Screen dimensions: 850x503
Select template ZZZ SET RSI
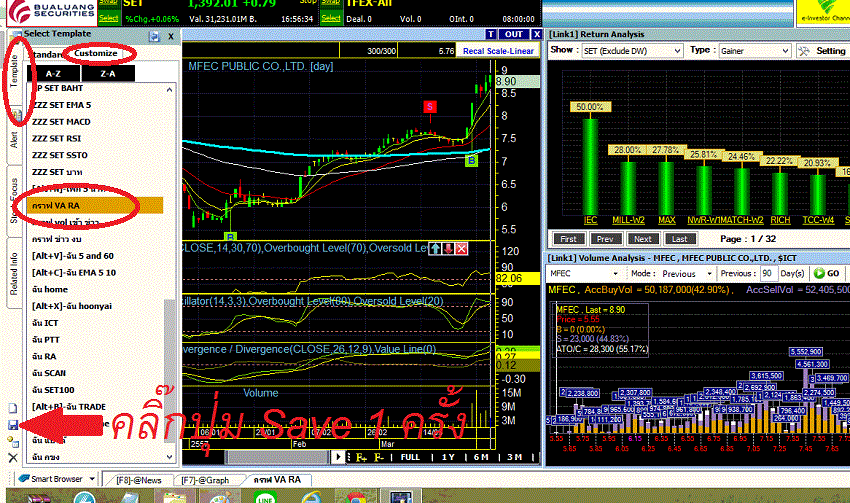[95, 139]
